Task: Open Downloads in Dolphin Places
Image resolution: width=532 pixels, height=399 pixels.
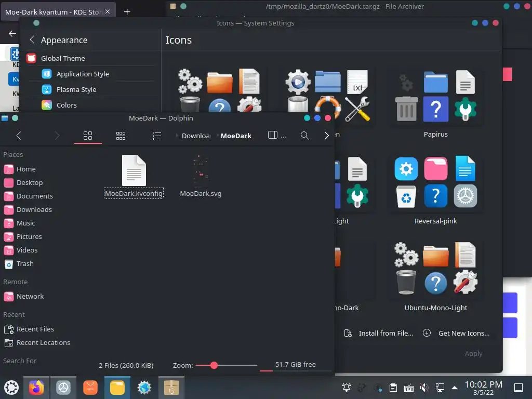Action: 34,210
